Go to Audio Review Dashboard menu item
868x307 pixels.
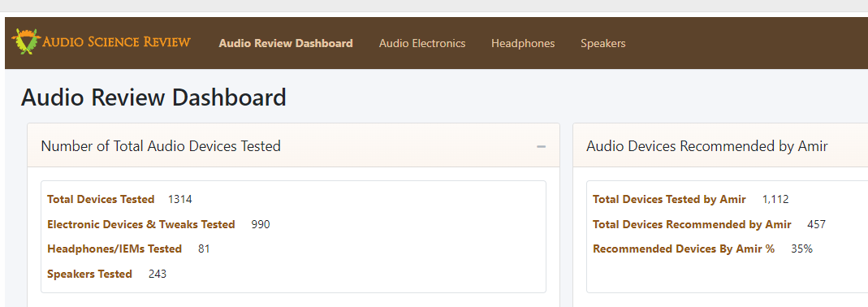click(x=286, y=43)
